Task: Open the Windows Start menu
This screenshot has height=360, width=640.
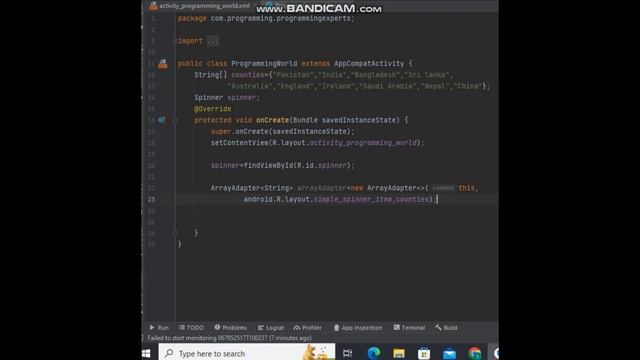Action: tap(146, 353)
